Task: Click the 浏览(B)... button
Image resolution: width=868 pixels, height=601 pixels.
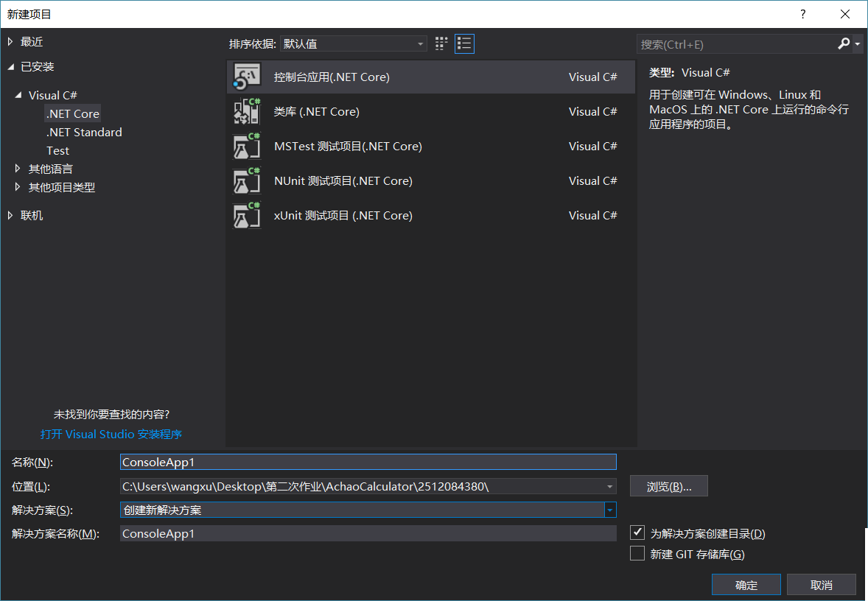Action: coord(669,486)
